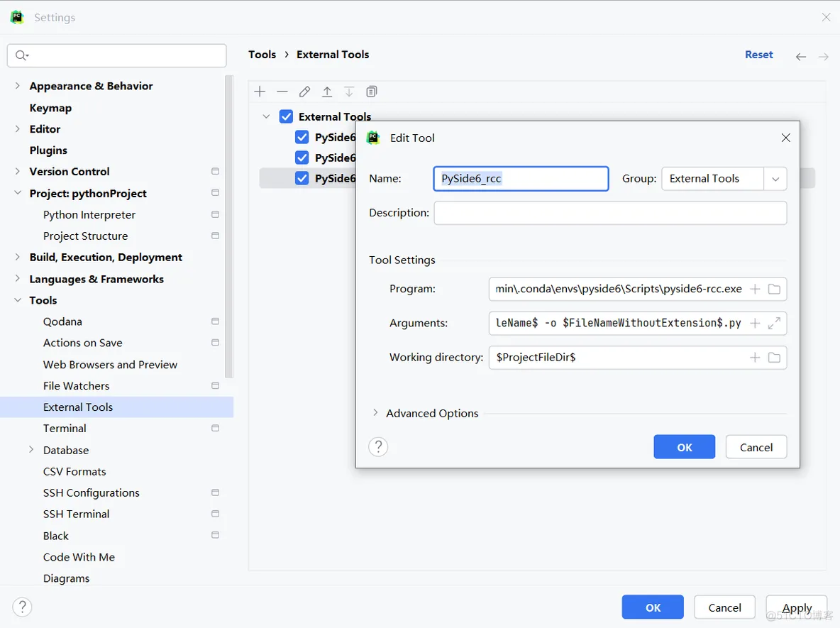Viewport: 840px width, 628px height.
Task: Open the Terminal settings page
Action: (65, 429)
